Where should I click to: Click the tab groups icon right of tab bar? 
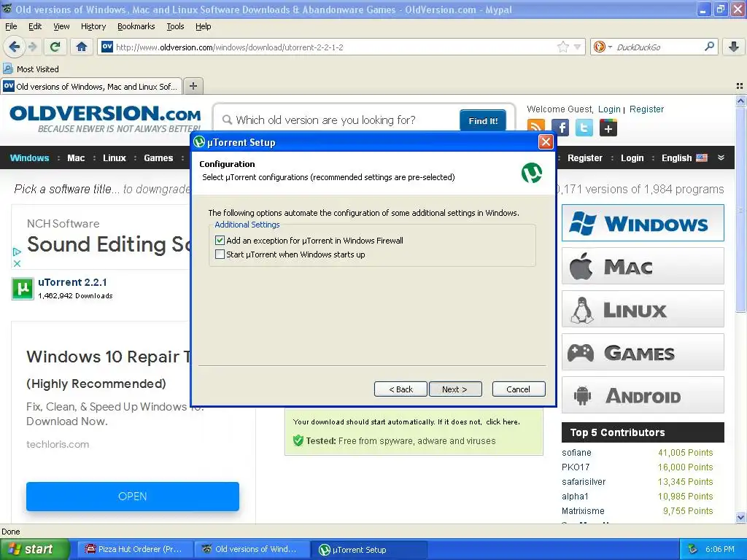(740, 86)
